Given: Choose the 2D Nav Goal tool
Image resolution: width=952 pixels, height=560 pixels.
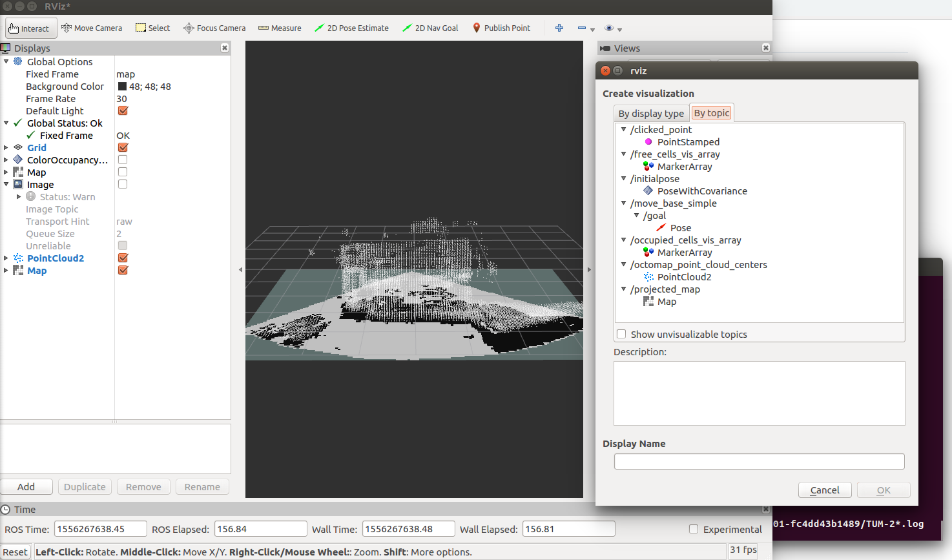Looking at the screenshot, I should pos(430,28).
